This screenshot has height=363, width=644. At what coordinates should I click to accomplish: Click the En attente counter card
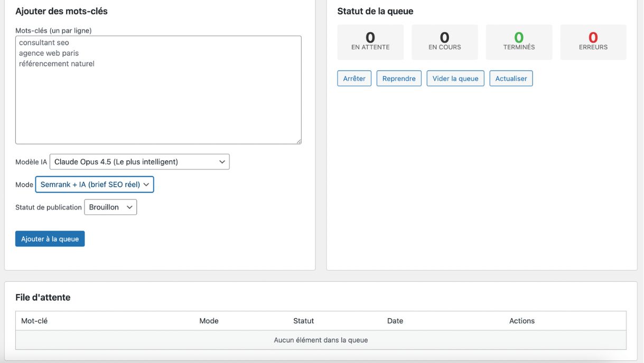point(370,42)
